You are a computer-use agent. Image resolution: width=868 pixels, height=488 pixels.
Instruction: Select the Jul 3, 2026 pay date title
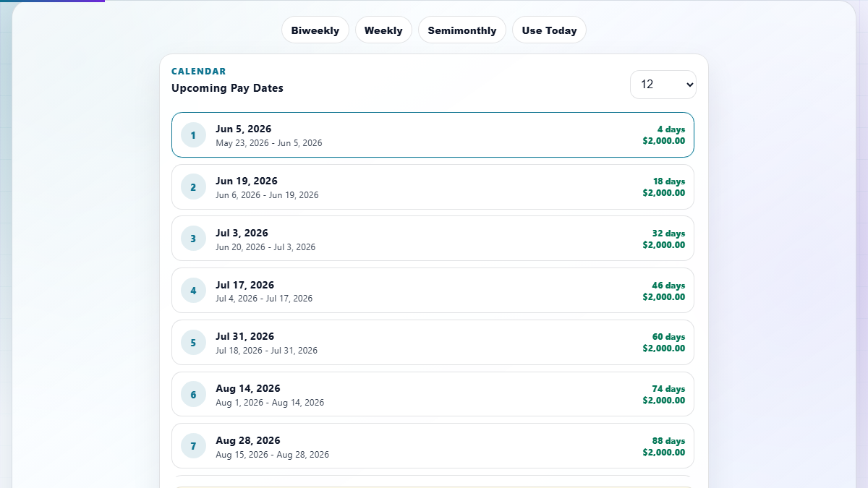[242, 233]
